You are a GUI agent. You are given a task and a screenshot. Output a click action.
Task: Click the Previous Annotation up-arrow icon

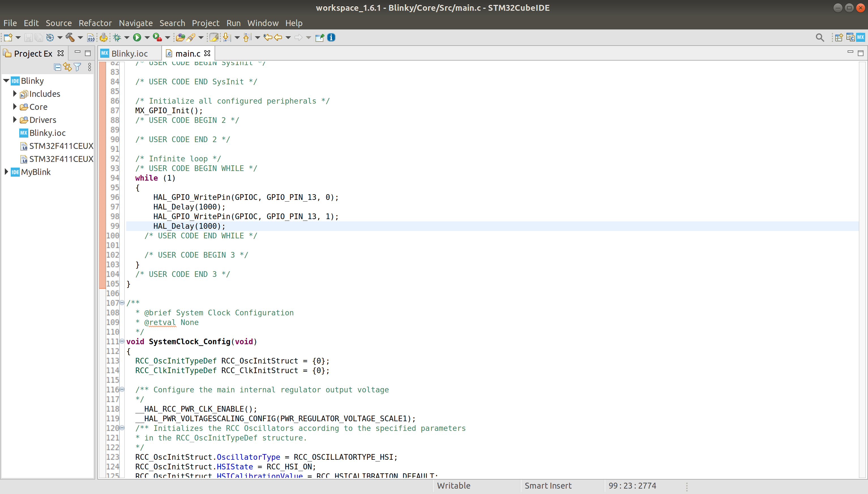coord(247,37)
